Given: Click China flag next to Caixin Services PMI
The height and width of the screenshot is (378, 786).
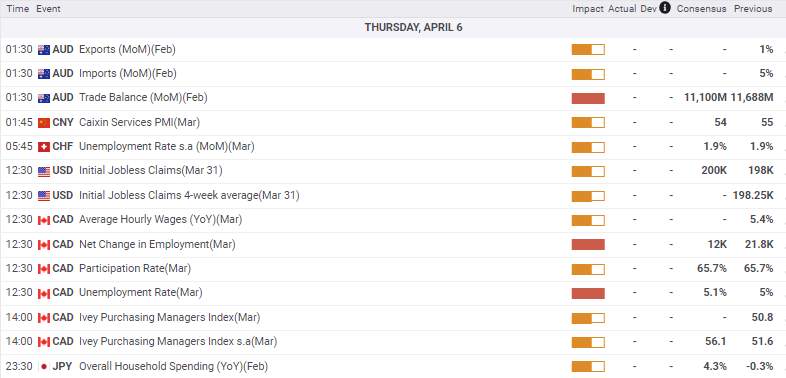Looking at the screenshot, I should point(44,123).
